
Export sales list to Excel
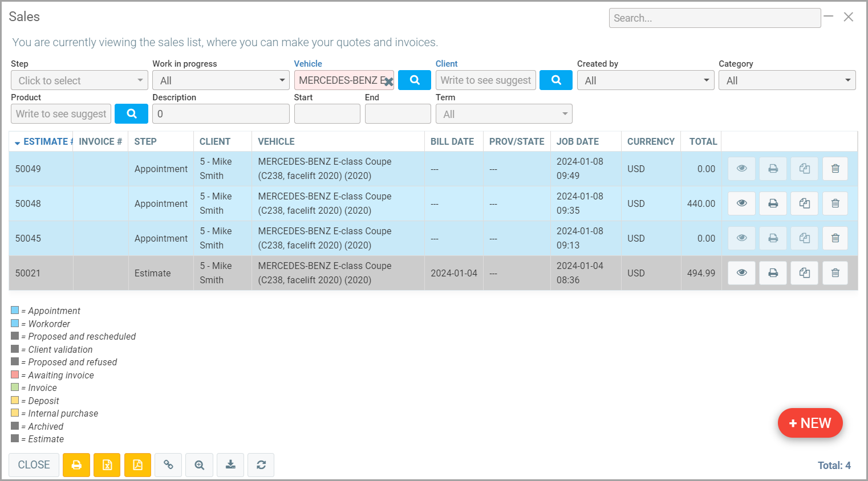(x=107, y=465)
